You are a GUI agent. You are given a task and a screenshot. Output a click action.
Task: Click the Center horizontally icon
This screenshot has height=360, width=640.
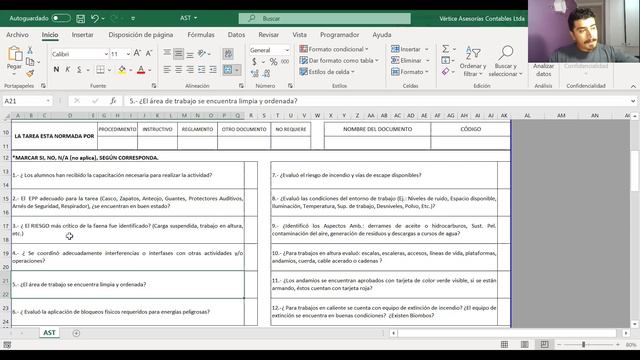click(x=178, y=70)
